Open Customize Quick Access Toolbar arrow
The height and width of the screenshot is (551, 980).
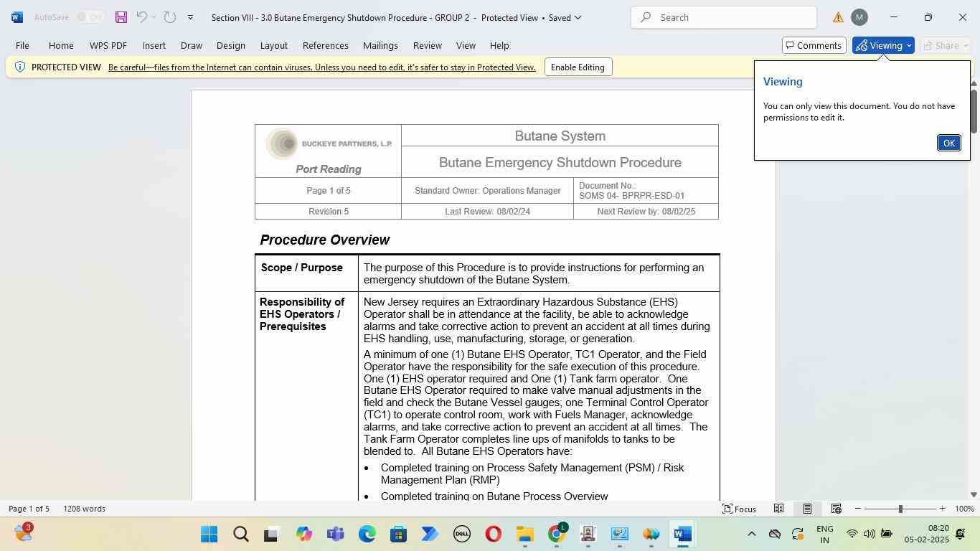click(190, 17)
